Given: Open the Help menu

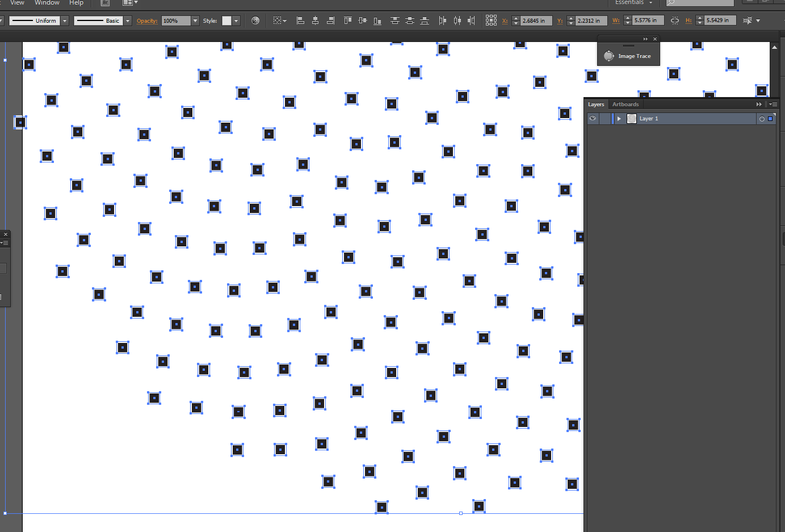Looking at the screenshot, I should 76,3.
